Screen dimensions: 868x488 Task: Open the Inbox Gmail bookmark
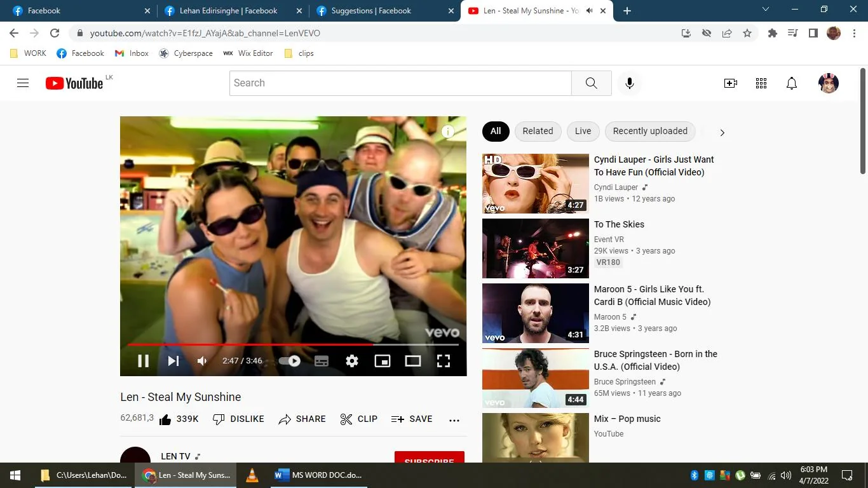point(132,53)
